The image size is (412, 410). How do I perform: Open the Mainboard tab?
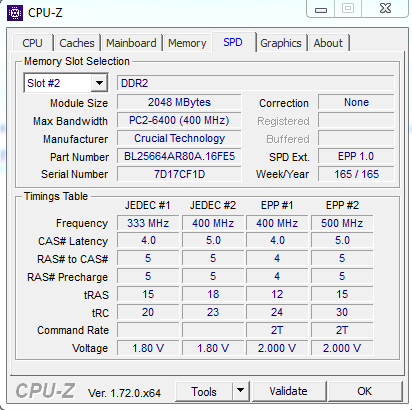[131, 43]
